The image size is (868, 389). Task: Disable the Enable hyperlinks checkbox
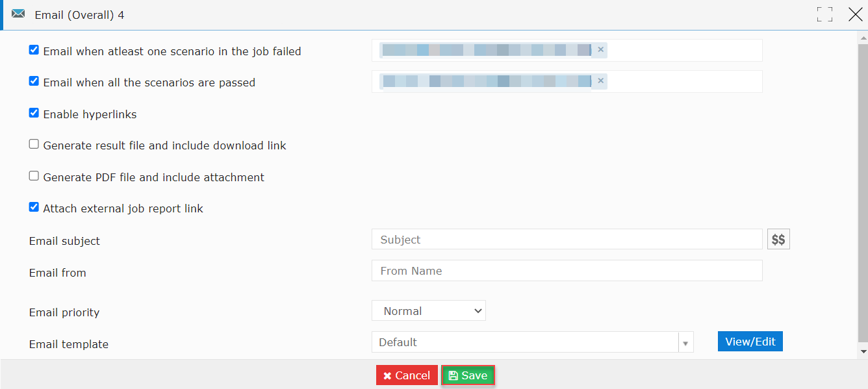pos(34,113)
